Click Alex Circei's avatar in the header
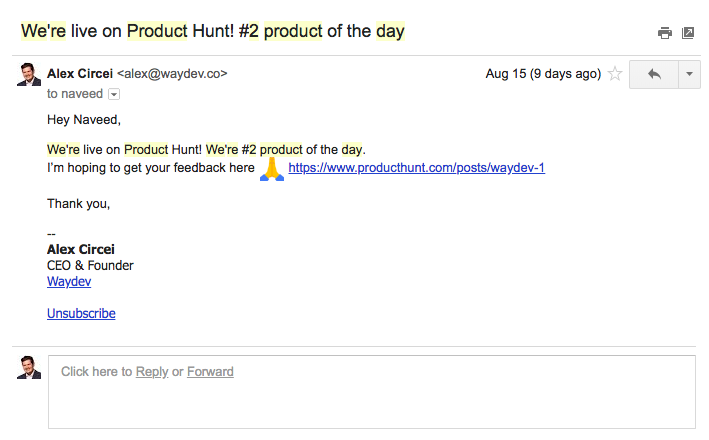Viewport: 709px width, 440px height. [29, 75]
